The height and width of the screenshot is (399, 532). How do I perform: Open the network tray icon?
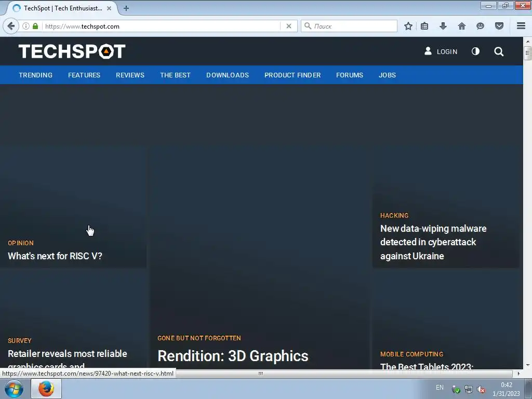[x=469, y=390]
